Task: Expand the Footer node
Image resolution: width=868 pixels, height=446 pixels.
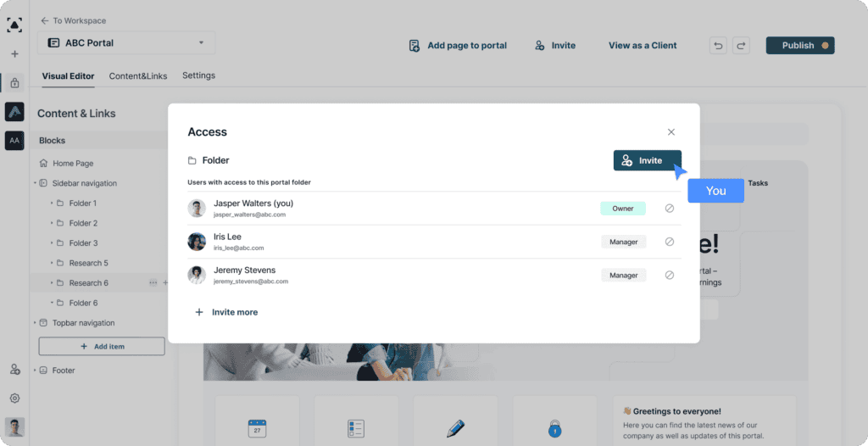Action: [35, 370]
